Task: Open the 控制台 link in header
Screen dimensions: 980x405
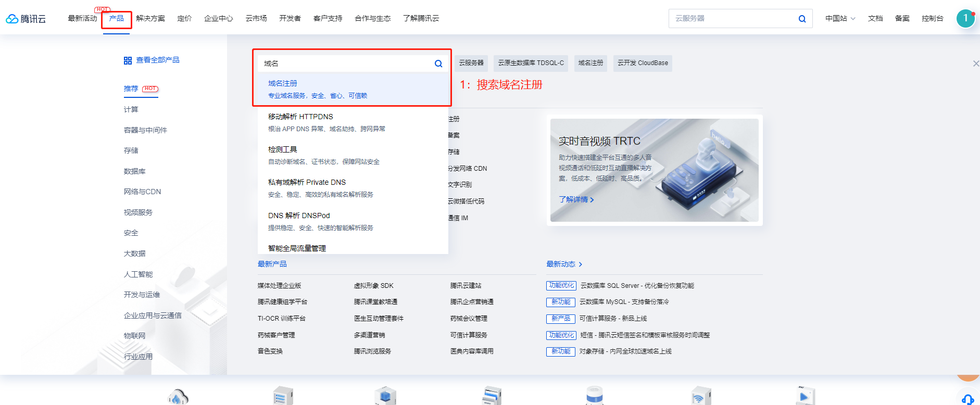Action: point(932,19)
